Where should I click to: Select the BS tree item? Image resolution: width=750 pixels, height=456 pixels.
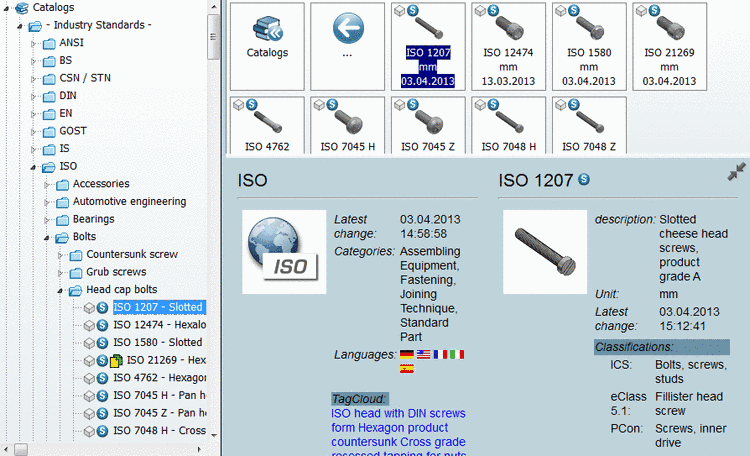click(x=66, y=60)
